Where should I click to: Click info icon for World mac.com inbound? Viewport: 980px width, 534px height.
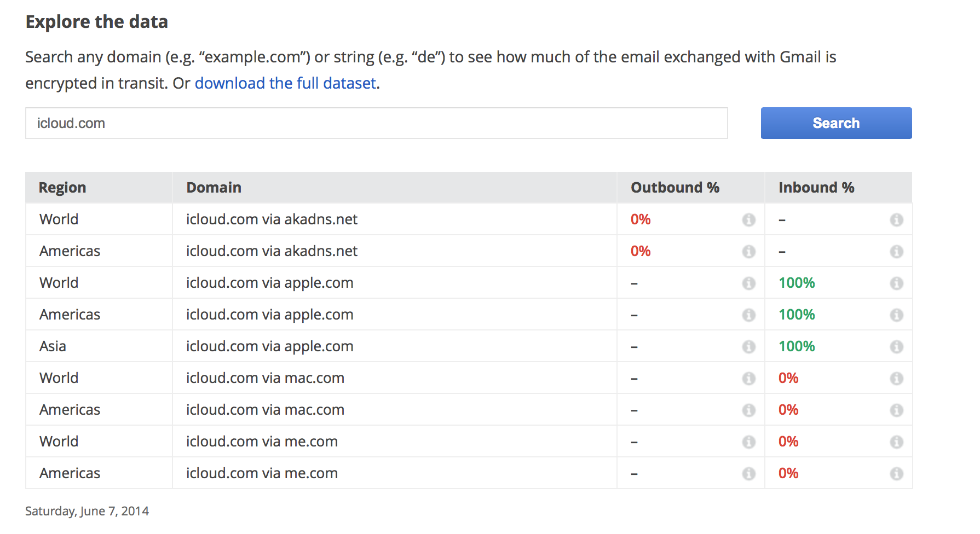896,379
